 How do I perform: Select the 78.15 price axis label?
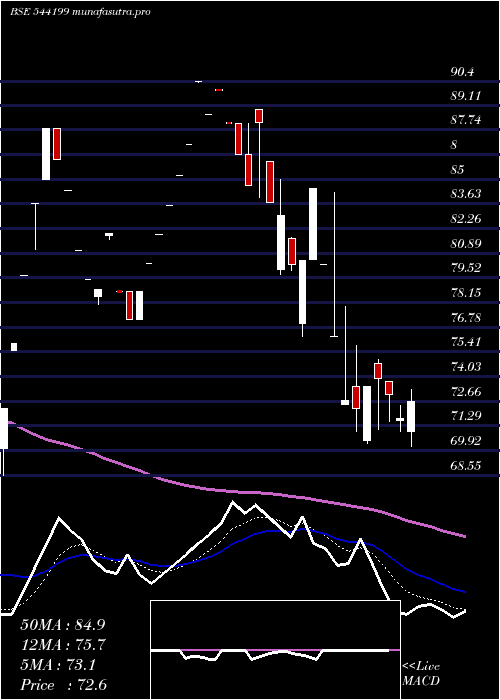pos(466,292)
